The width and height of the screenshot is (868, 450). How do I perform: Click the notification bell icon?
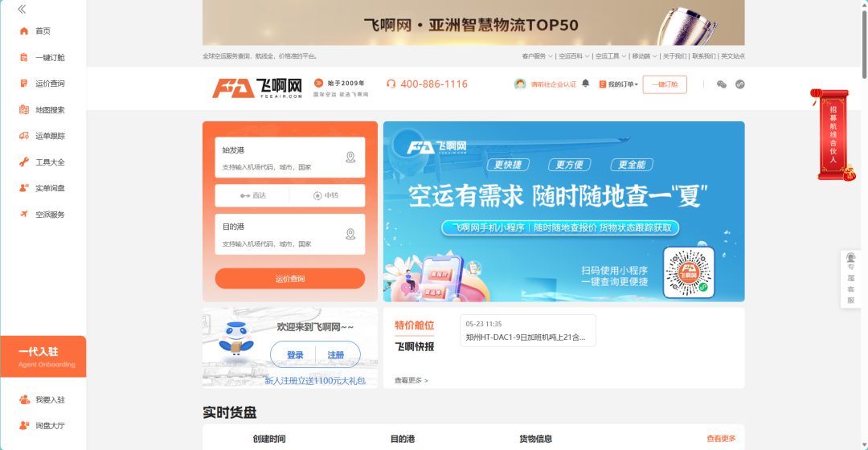tap(586, 84)
